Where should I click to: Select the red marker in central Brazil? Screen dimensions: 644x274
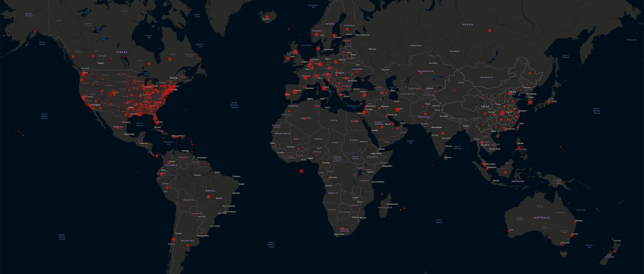208,197
